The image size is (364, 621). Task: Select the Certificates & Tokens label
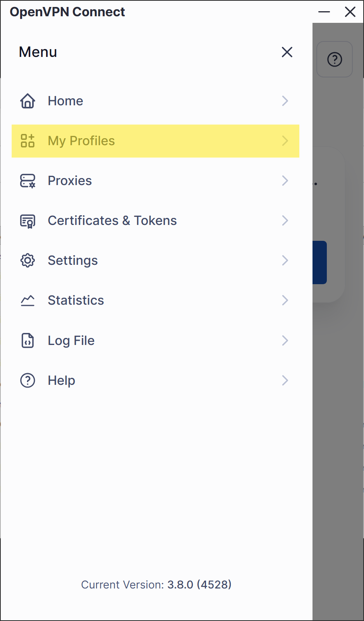point(112,221)
